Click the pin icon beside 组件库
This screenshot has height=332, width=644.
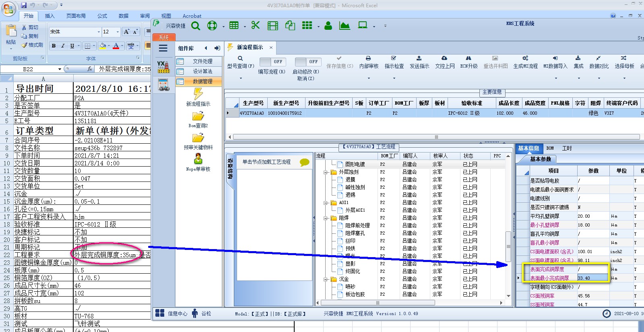217,48
